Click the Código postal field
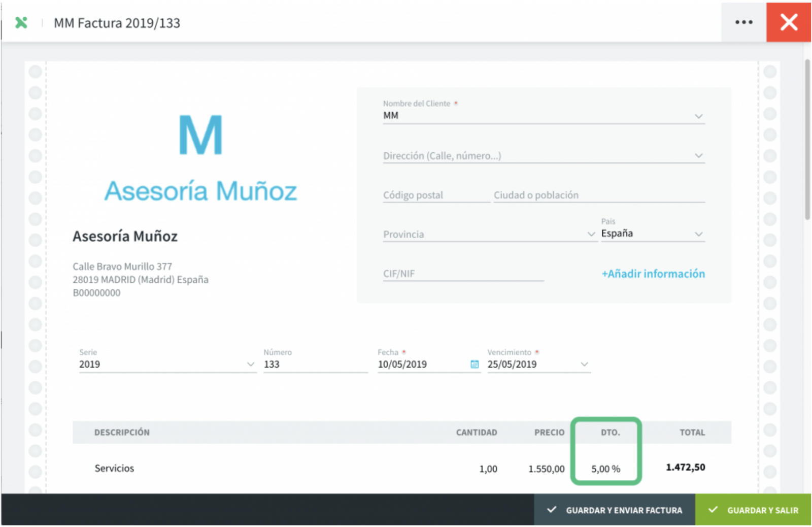 pyautogui.click(x=436, y=195)
